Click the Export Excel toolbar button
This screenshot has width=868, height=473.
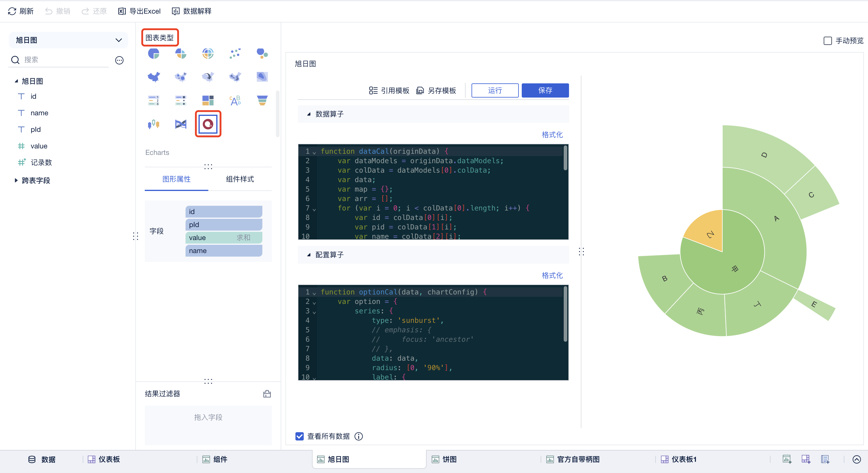(139, 11)
